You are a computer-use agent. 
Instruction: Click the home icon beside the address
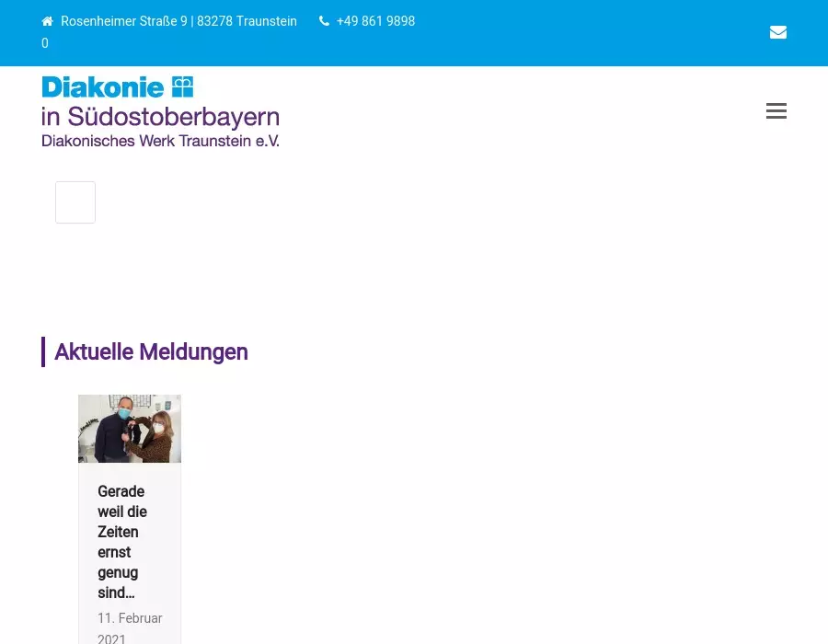[48, 21]
